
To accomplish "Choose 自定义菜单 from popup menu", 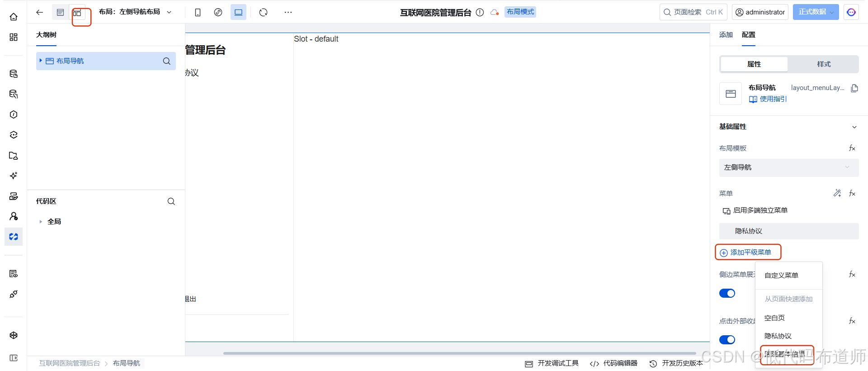I will click(781, 276).
